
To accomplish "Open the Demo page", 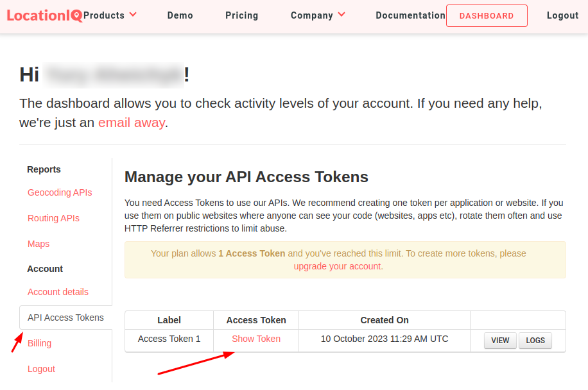I will click(180, 15).
